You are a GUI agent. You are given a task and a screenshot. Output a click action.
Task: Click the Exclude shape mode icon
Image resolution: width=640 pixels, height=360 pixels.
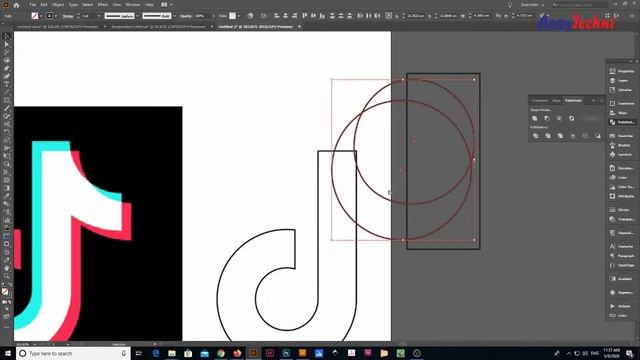(x=571, y=118)
